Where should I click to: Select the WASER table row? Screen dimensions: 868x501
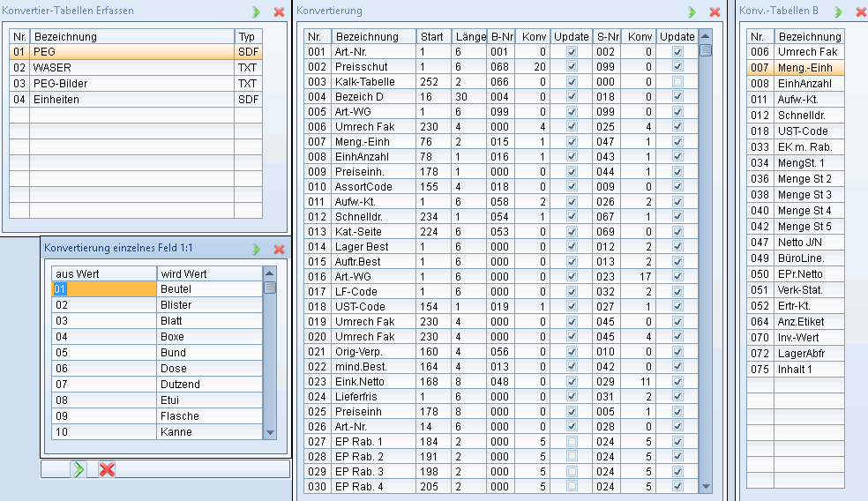pos(132,68)
